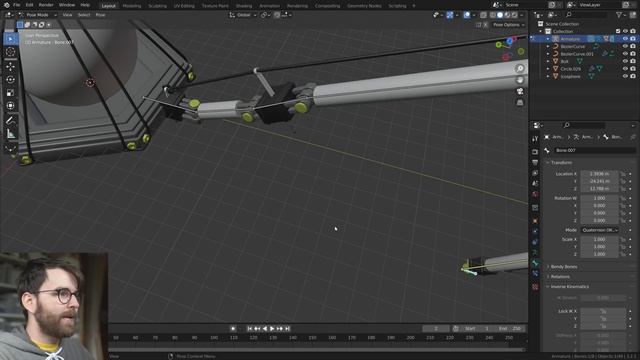Click the Armature object icon in outliner
This screenshot has height=360, width=640.
pos(556,39)
